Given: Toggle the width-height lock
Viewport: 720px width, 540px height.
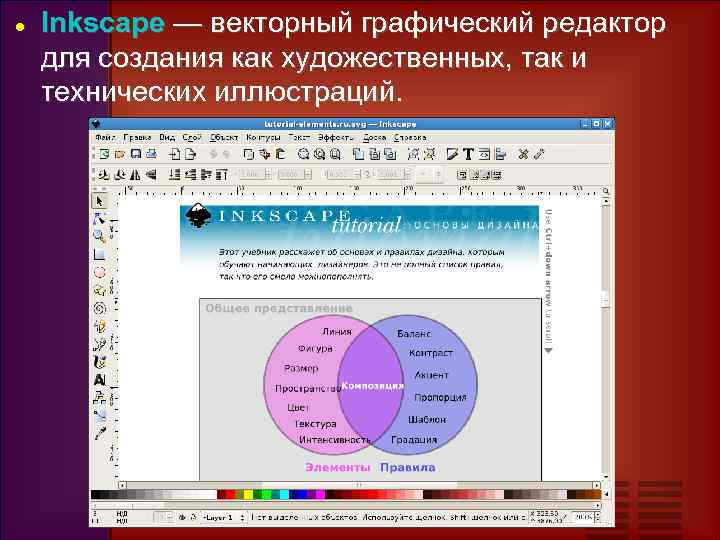Looking at the screenshot, I should pyautogui.click(x=366, y=175).
